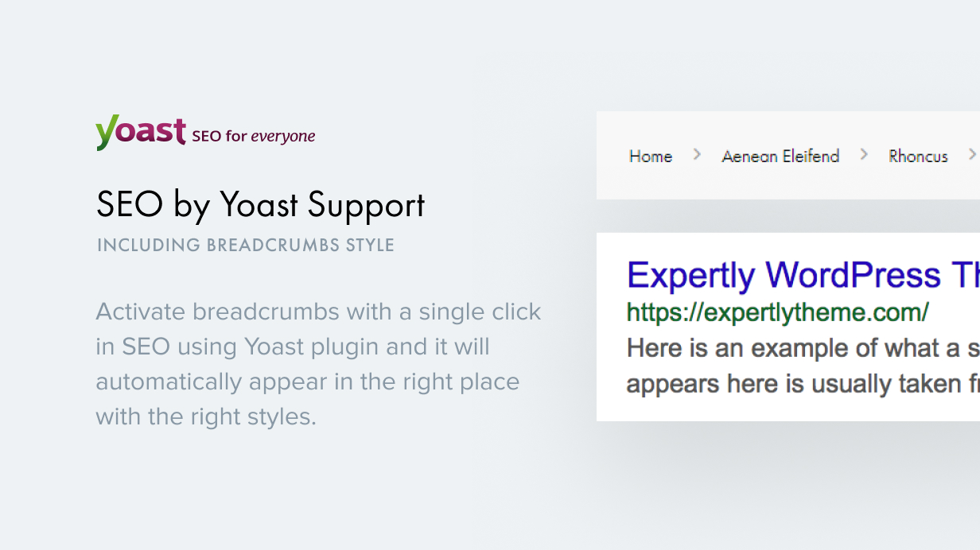Click the cut-off word after WordPress in the title

(964, 276)
